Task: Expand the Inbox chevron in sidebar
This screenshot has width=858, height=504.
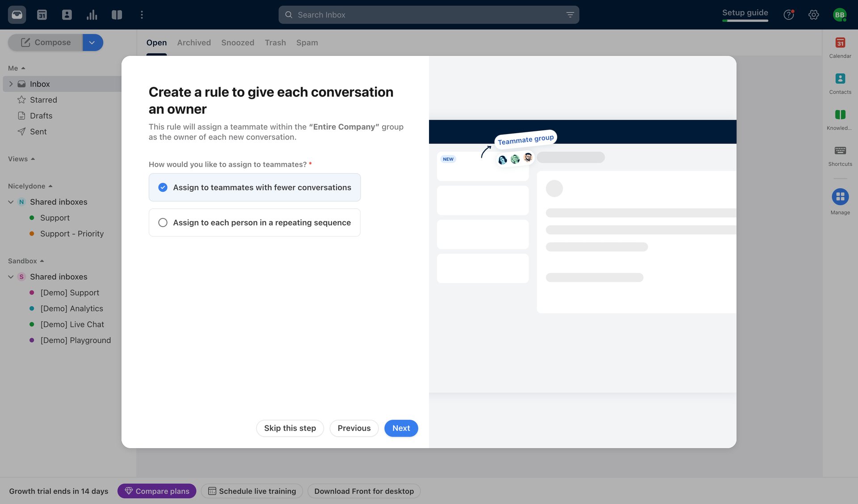Action: [10, 84]
